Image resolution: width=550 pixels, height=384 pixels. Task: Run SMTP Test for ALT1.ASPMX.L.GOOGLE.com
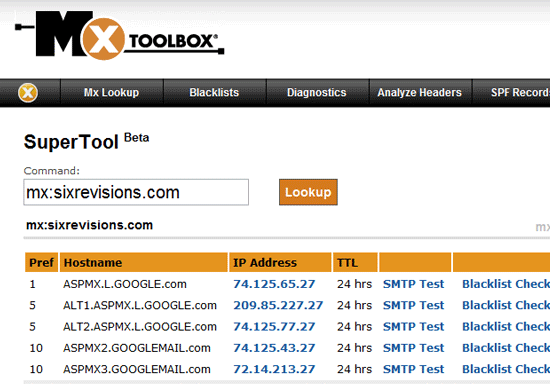tap(414, 305)
